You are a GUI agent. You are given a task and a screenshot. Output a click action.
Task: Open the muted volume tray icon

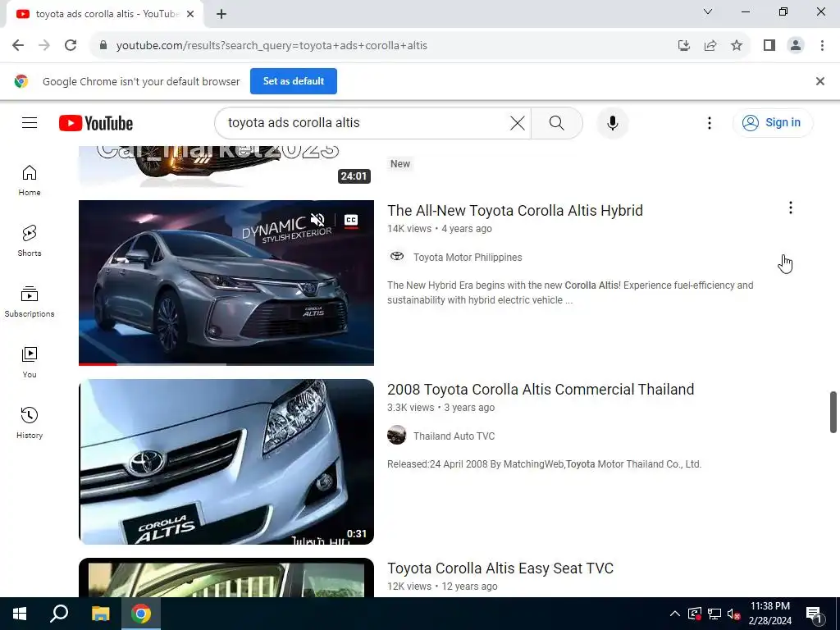pos(733,614)
